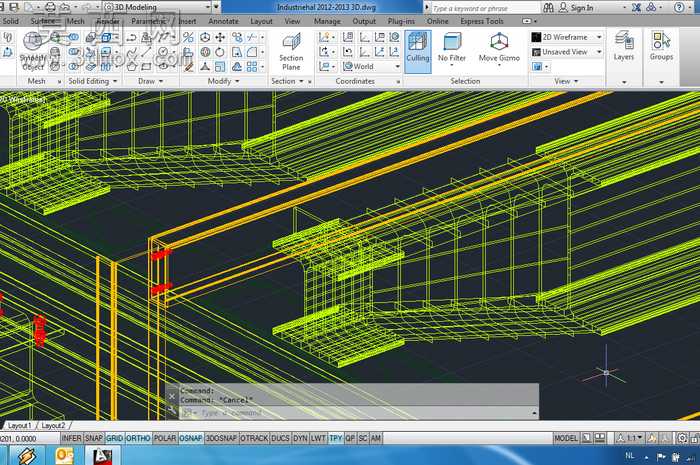Click the keyword search field
This screenshot has width=700, height=465.
484,8
